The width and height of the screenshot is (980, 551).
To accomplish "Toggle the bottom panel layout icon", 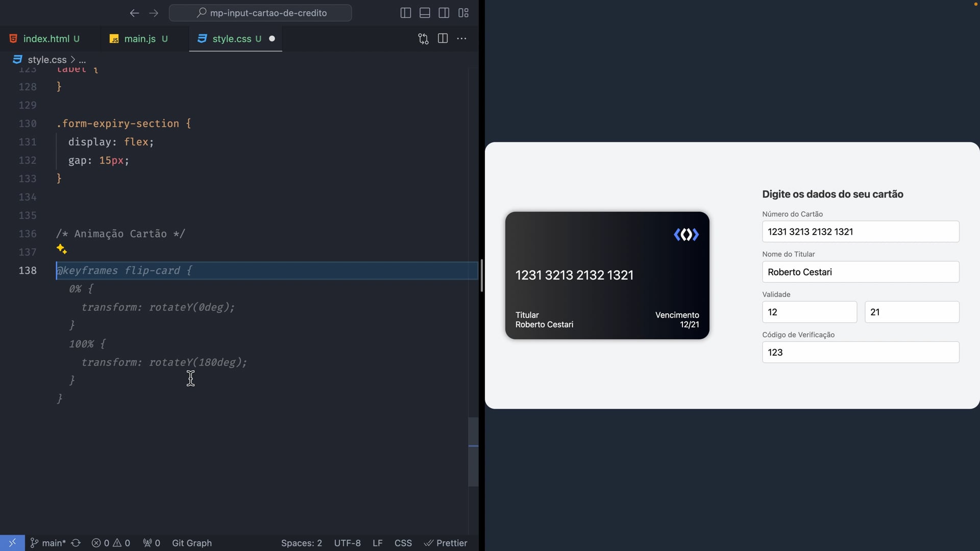I will [425, 13].
